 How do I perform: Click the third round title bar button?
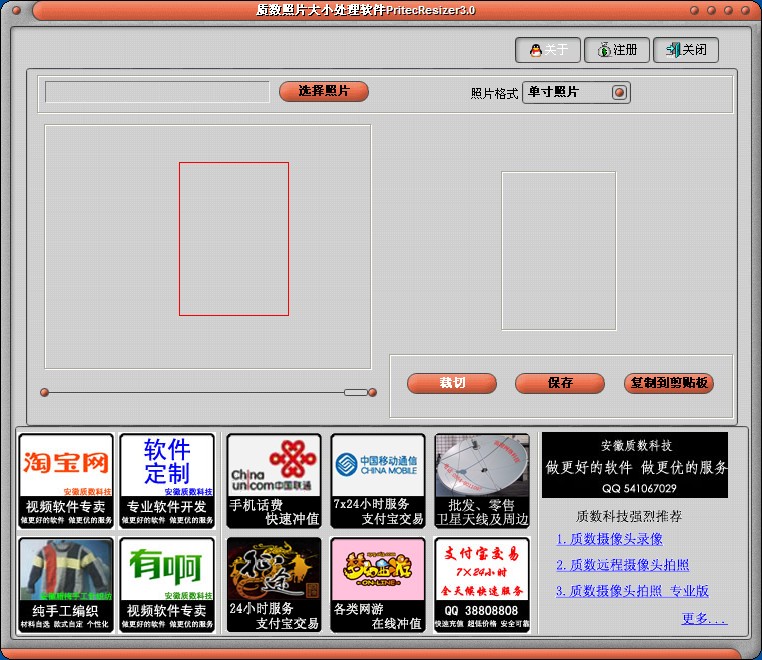point(728,10)
